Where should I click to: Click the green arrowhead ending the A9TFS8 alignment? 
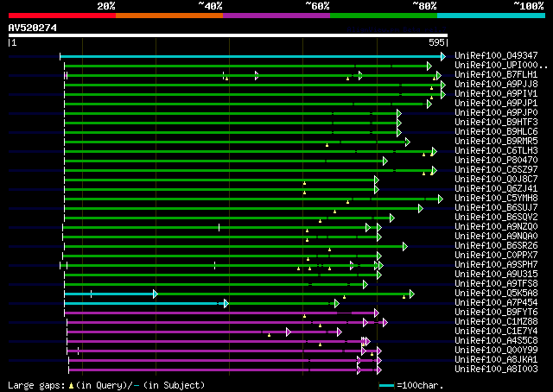pyautogui.click(x=365, y=284)
